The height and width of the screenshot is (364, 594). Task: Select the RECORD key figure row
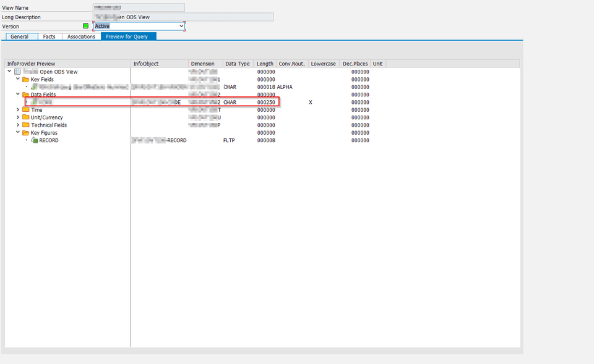pyautogui.click(x=93, y=140)
